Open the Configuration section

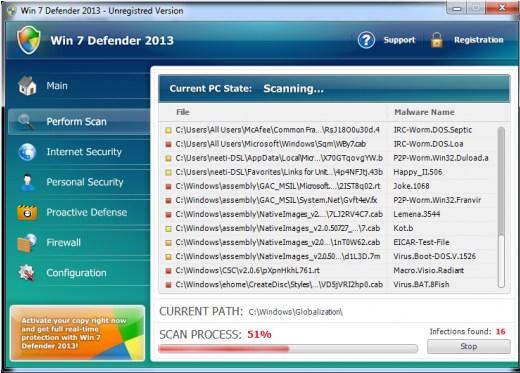point(79,273)
